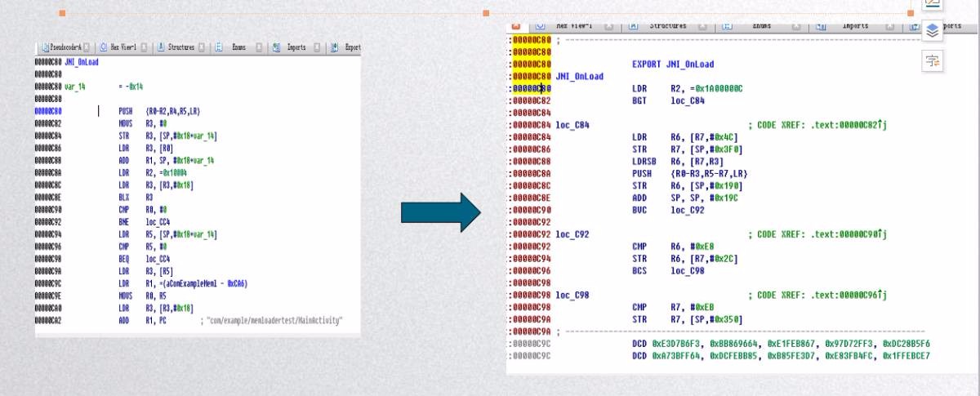This screenshot has width=980, height=396.
Task: Click the text conversion floating icon
Action: tap(932, 60)
